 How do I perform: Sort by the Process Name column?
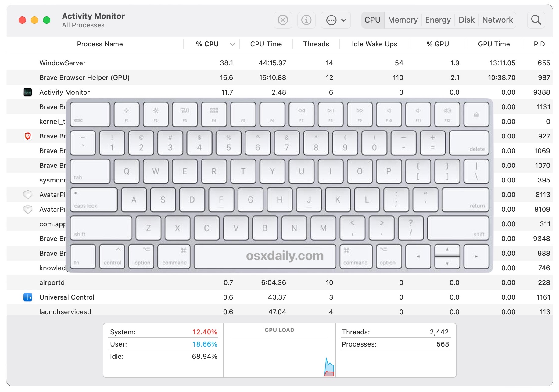click(100, 44)
